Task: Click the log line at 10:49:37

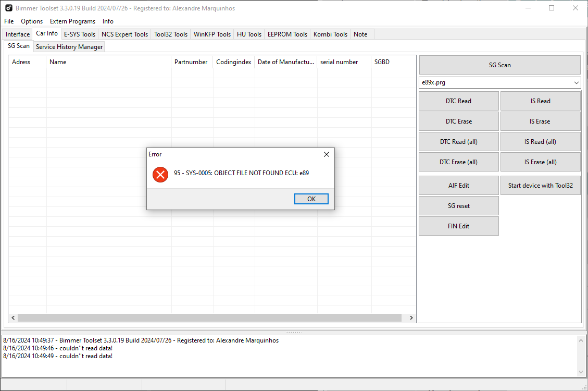Action: pyautogui.click(x=141, y=340)
